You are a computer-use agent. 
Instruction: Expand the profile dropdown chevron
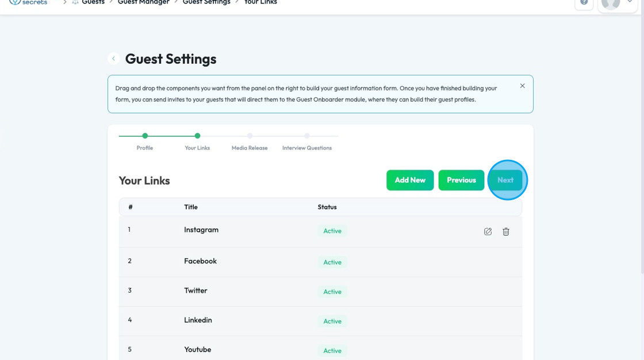(630, 2)
